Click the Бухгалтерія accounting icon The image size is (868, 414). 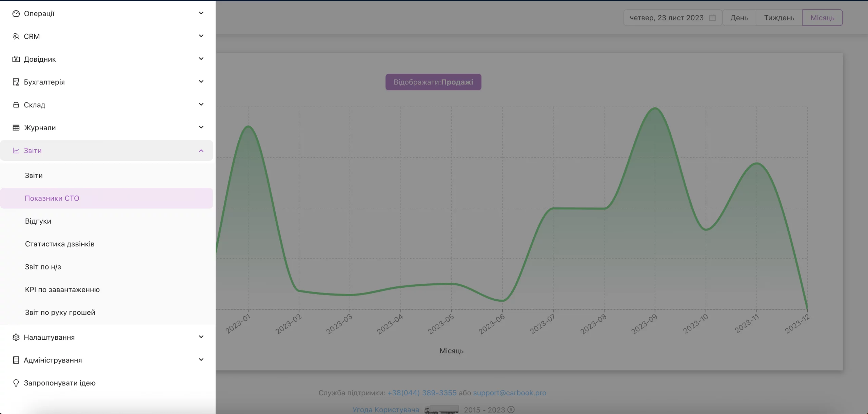pos(16,82)
